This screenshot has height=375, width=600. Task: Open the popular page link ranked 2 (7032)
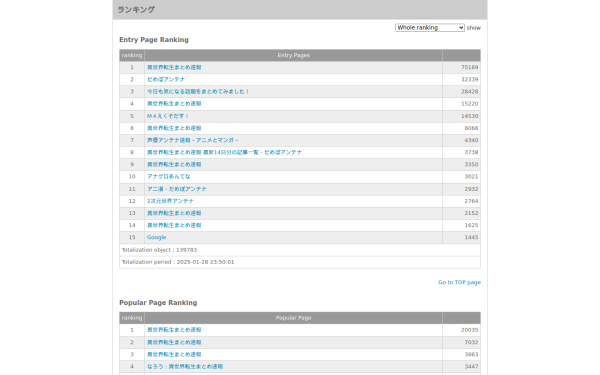(174, 342)
